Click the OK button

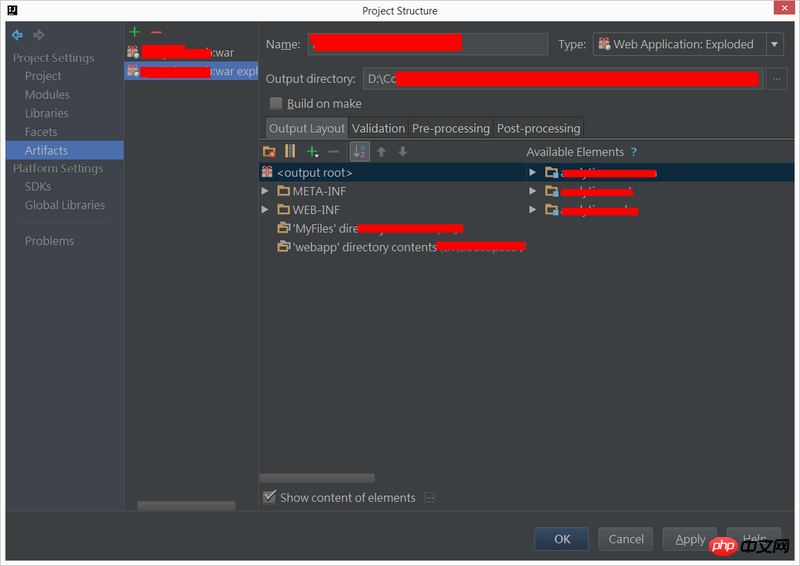(561, 539)
